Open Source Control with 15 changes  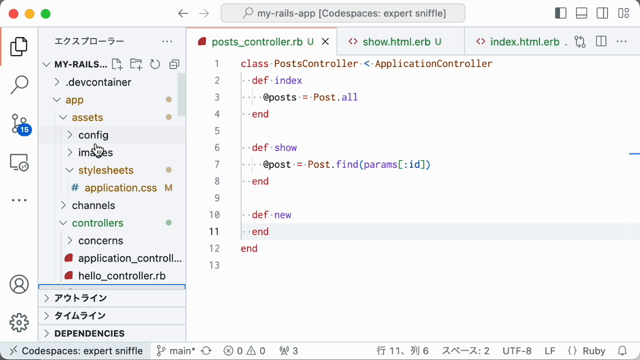pyautogui.click(x=20, y=124)
